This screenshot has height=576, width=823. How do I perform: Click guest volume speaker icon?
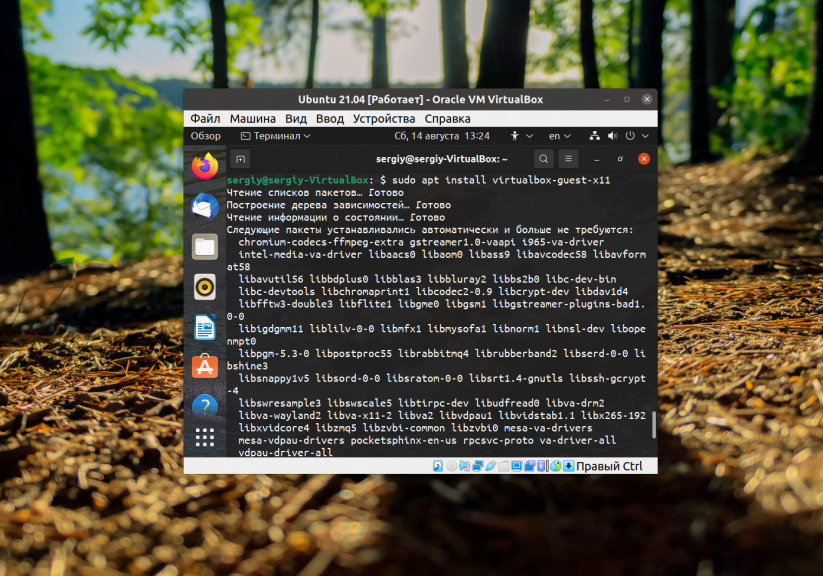[612, 136]
